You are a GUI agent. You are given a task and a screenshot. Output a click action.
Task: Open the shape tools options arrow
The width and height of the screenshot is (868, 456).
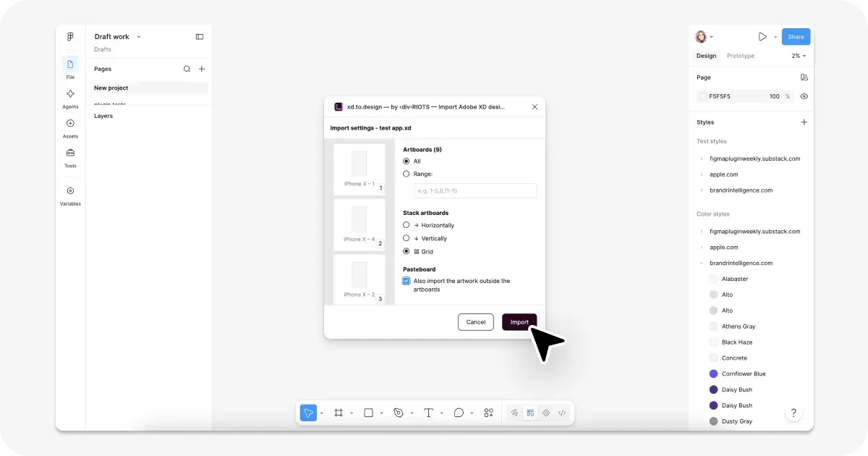382,413
